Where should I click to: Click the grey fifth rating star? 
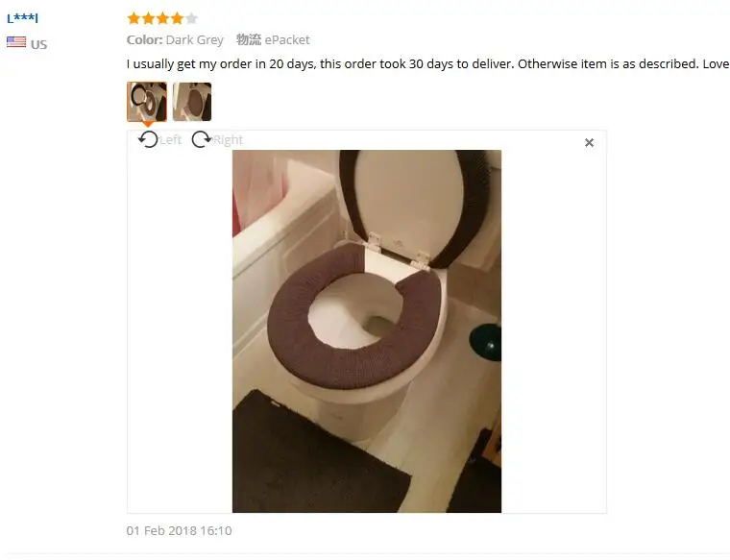(x=191, y=18)
